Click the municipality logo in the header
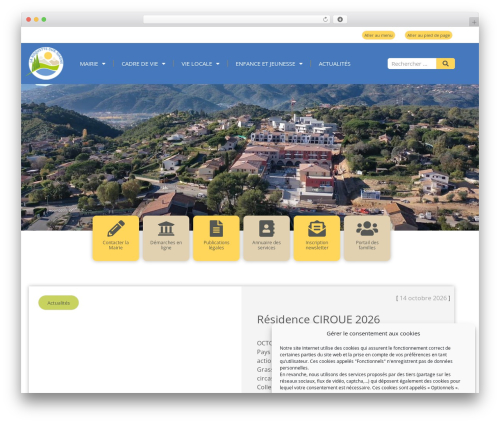Image resolution: width=500 pixels, height=423 pixels. tap(46, 63)
